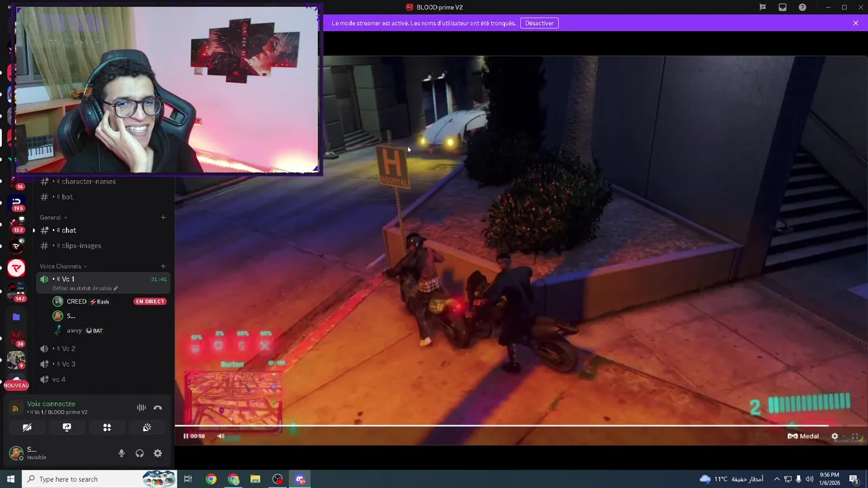Select CREED user in voice channel
The width and height of the screenshot is (868, 488).
(76, 302)
